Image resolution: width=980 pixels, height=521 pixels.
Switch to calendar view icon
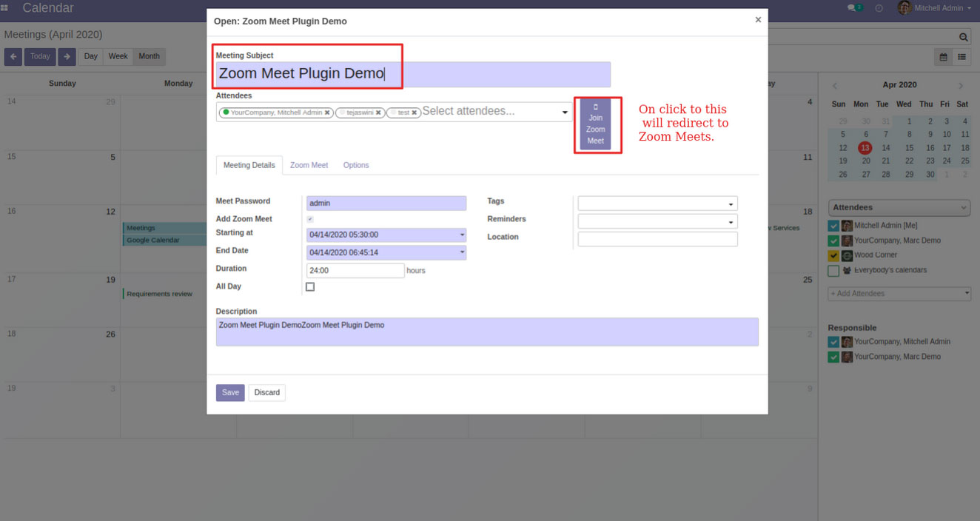pos(943,56)
